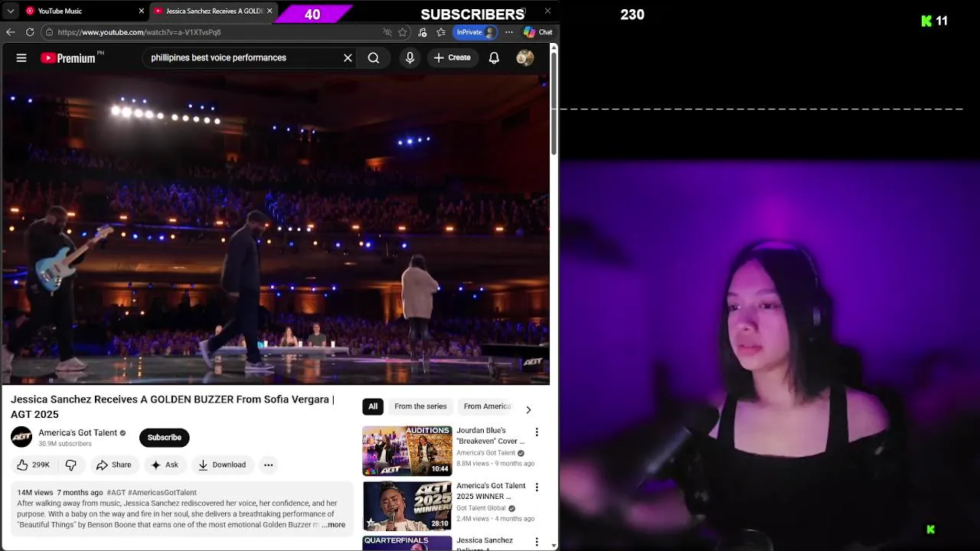980x551 pixels.
Task: Open the account avatar menu
Action: tap(525, 57)
